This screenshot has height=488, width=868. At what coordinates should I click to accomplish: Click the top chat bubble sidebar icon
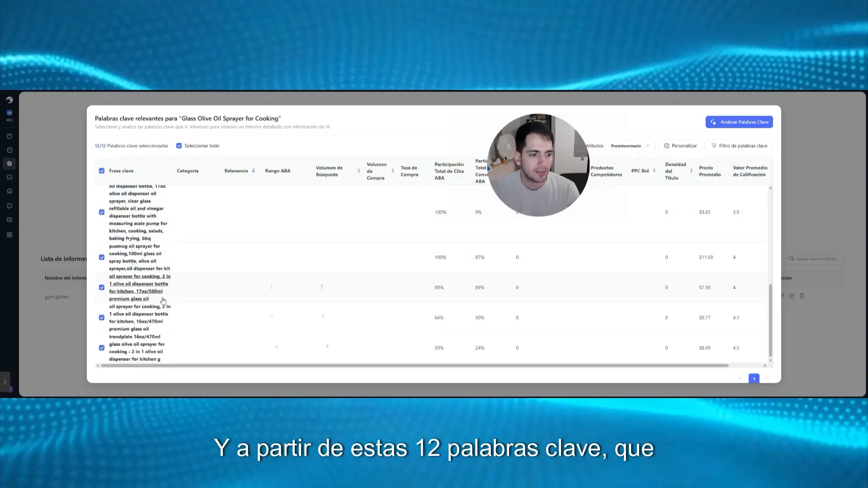(x=9, y=136)
